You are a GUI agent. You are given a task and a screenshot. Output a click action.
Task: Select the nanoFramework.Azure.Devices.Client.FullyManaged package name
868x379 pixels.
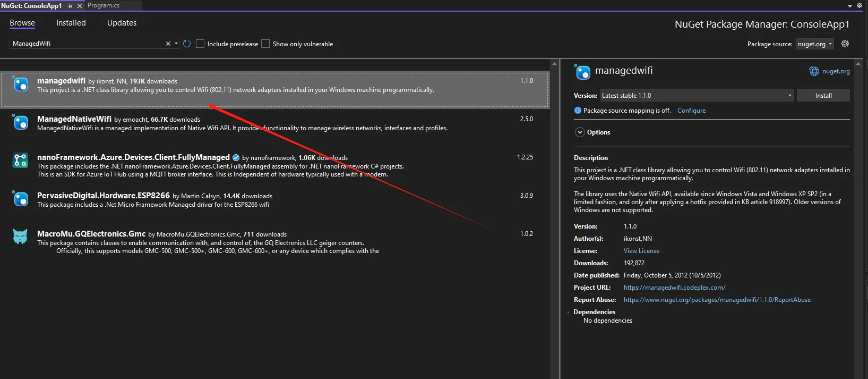click(x=133, y=157)
